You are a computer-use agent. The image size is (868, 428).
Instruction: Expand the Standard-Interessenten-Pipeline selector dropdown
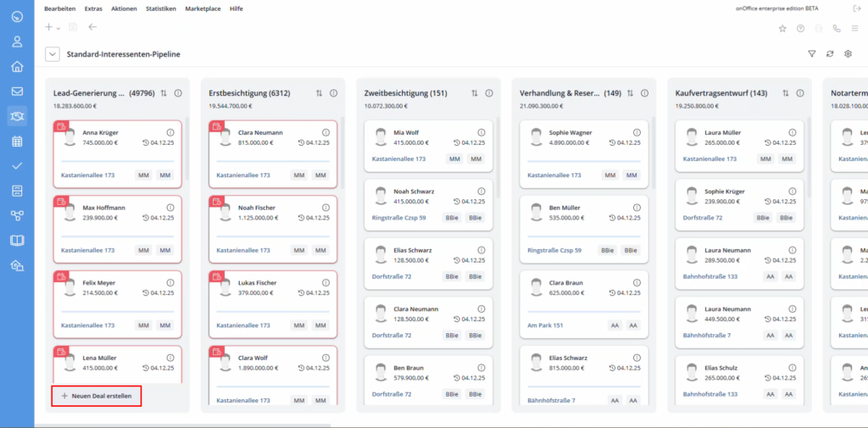pyautogui.click(x=53, y=54)
